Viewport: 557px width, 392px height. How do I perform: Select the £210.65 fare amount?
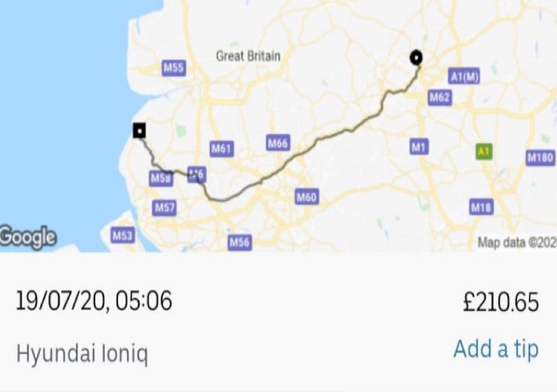pos(501,302)
